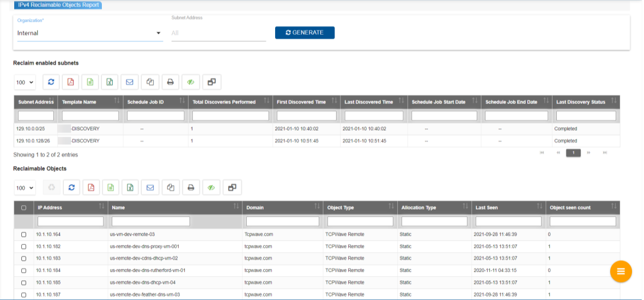The height and width of the screenshot is (300, 644).
Task: Click the GENERATE button
Action: tap(305, 33)
